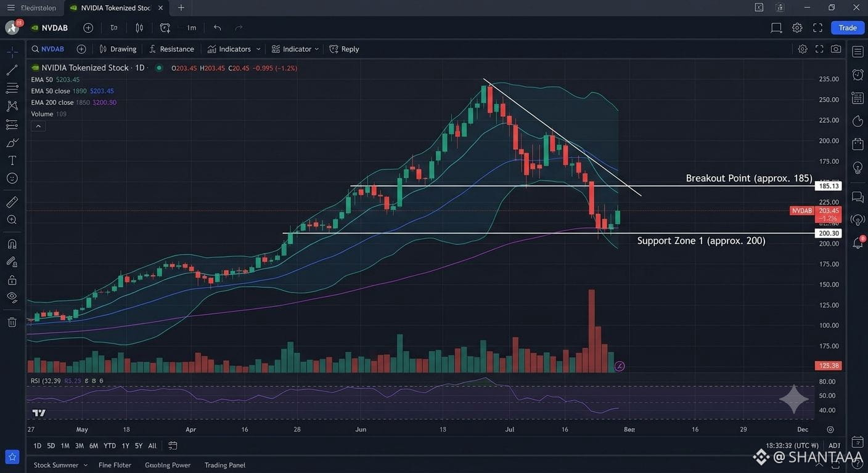
Task: Redo the last chart action
Action: (x=239, y=28)
